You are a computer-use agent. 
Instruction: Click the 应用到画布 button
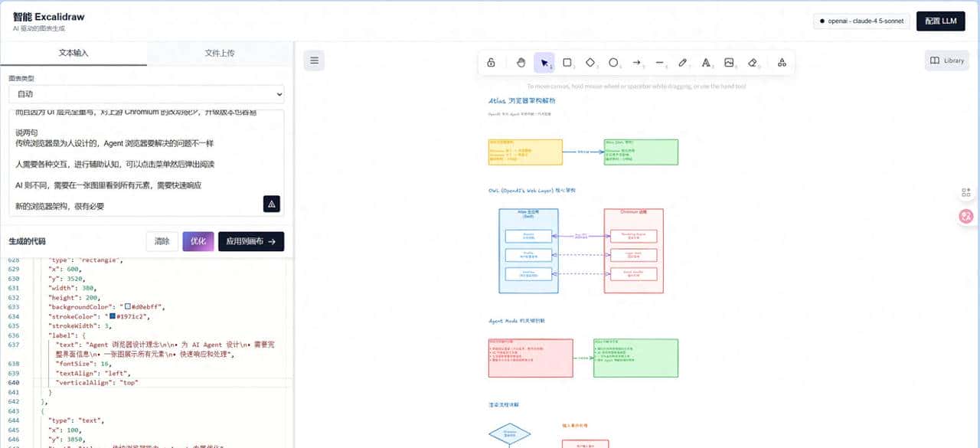251,241
